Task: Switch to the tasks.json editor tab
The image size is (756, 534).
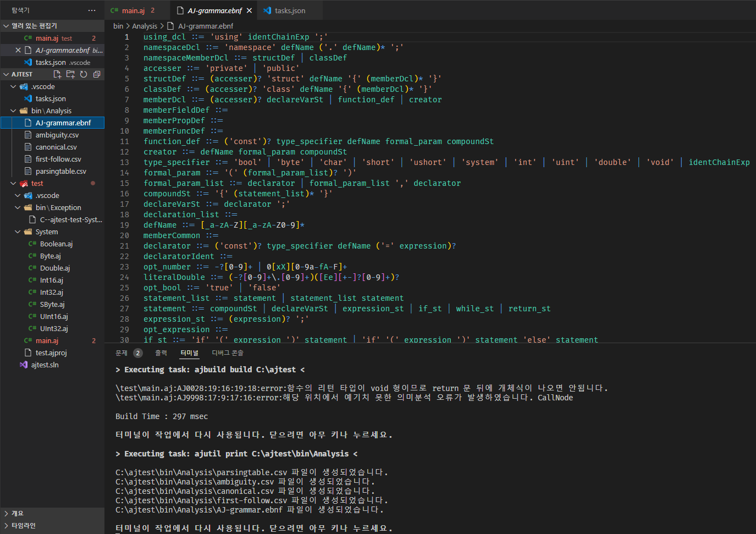Action: pos(290,10)
